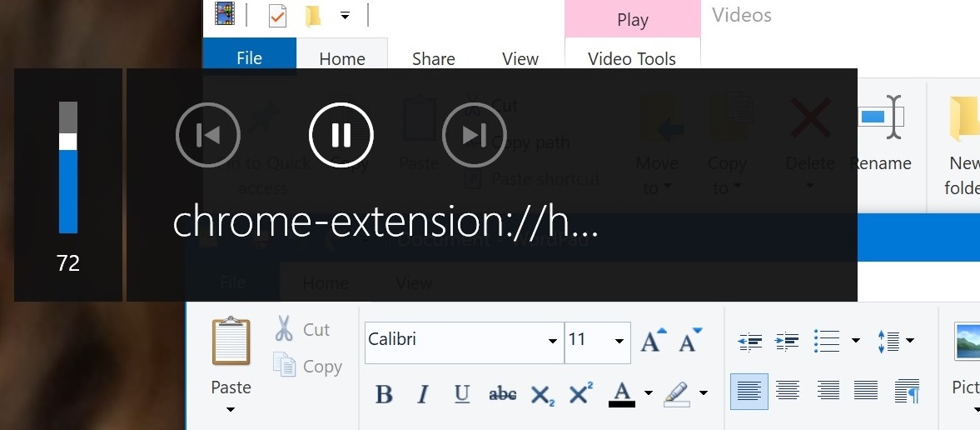Image resolution: width=980 pixels, height=430 pixels.
Task: Toggle Italic formatting in WordPad
Action: [422, 393]
